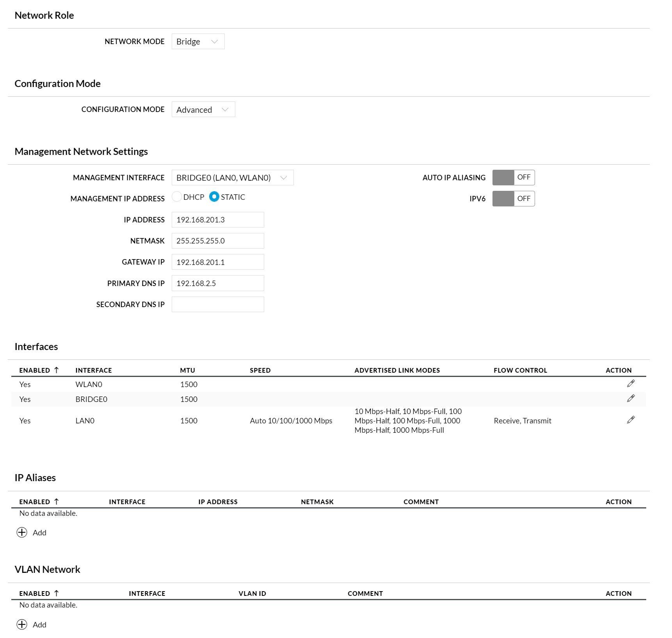Sort IP Aliases table by Enabled column

point(39,502)
